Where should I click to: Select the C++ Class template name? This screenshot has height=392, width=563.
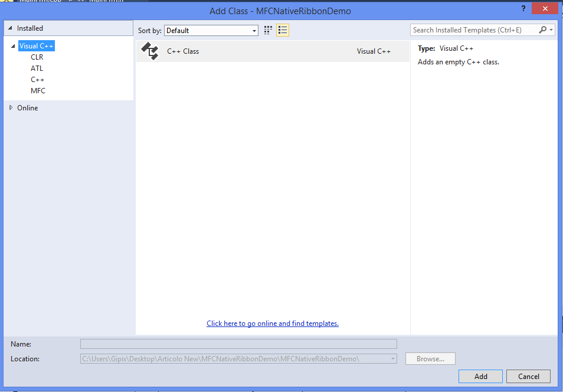(x=183, y=51)
